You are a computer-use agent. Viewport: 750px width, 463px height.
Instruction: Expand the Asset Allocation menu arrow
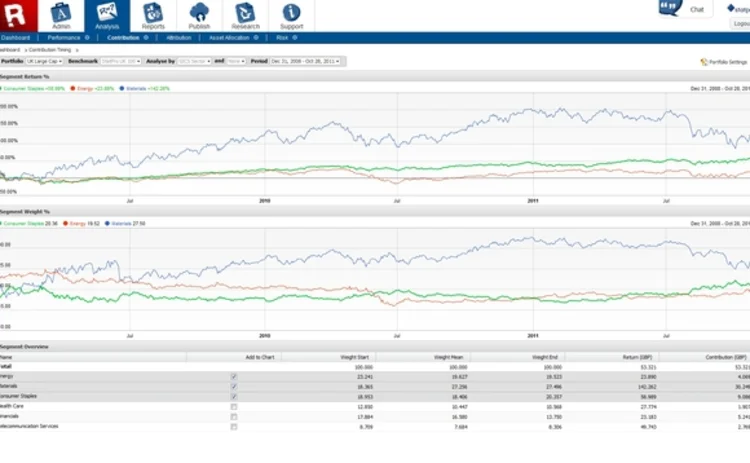256,38
